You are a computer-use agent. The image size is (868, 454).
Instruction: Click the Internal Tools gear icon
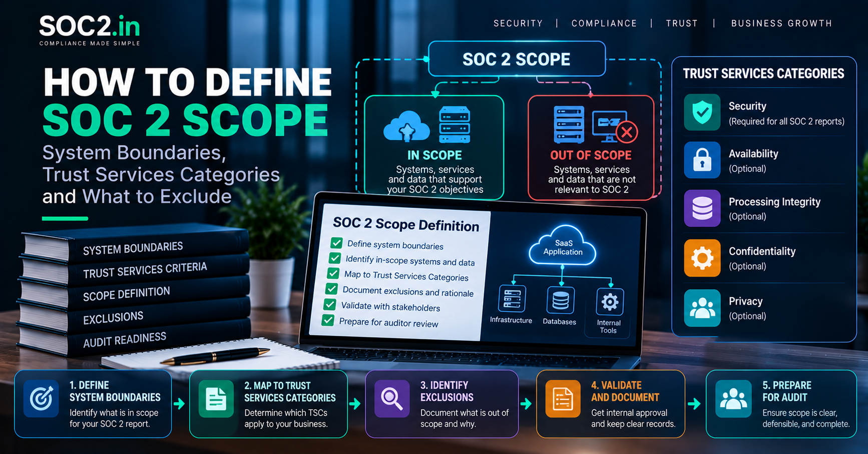point(610,302)
